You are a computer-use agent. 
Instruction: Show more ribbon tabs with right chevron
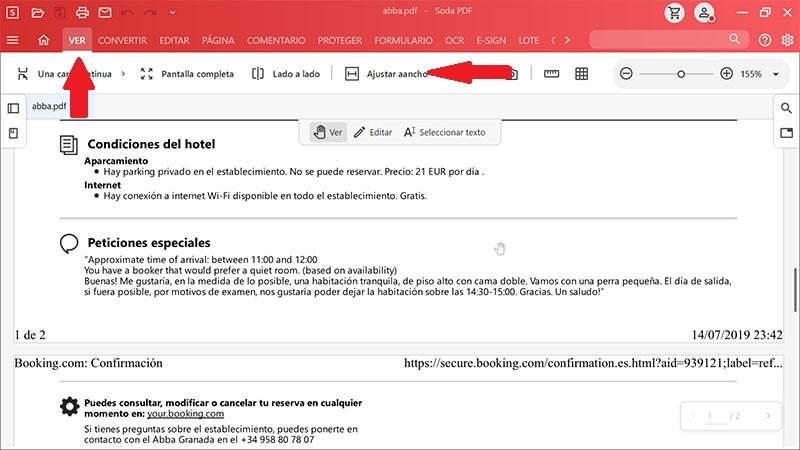tap(567, 40)
